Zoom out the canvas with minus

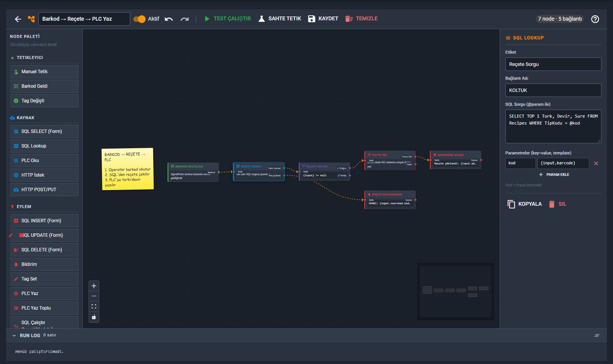(94, 296)
